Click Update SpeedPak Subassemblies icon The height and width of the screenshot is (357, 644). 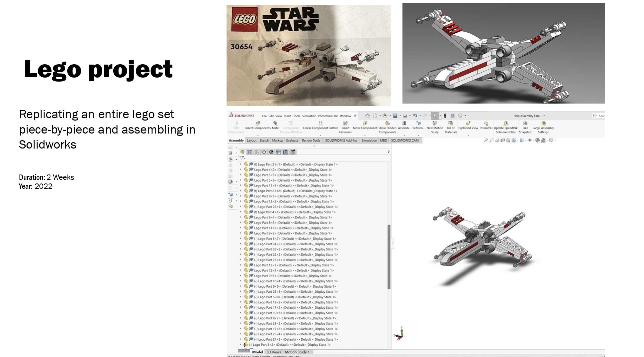coord(506,123)
